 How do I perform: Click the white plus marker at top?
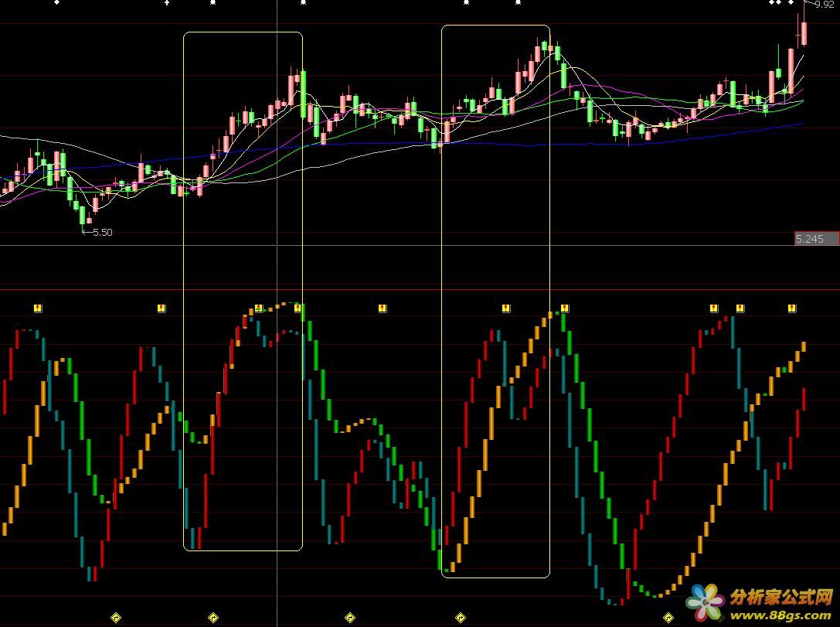click(167, 2)
